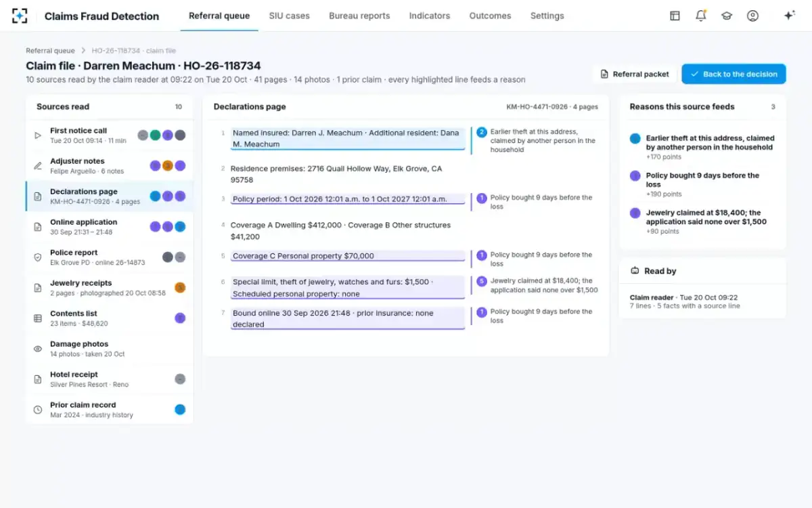This screenshot has width=812, height=508.
Task: Open the Settings tab
Action: [547, 16]
